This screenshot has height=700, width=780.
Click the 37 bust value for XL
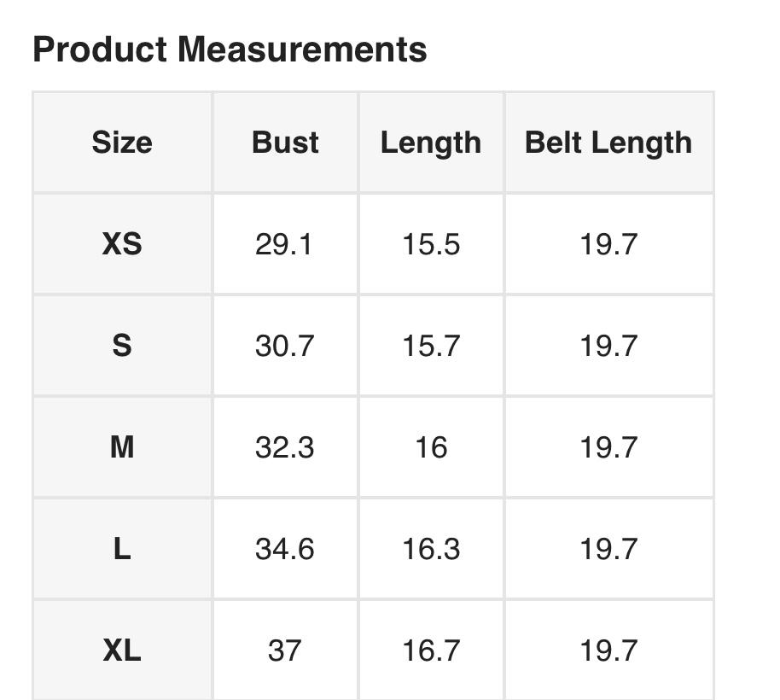click(285, 650)
